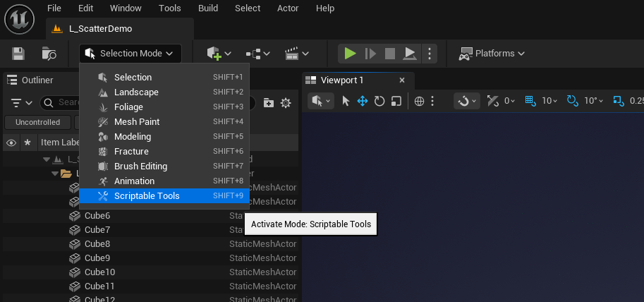Select the Translate gizmo tool in viewport
This screenshot has height=302, width=644.
pyautogui.click(x=363, y=101)
